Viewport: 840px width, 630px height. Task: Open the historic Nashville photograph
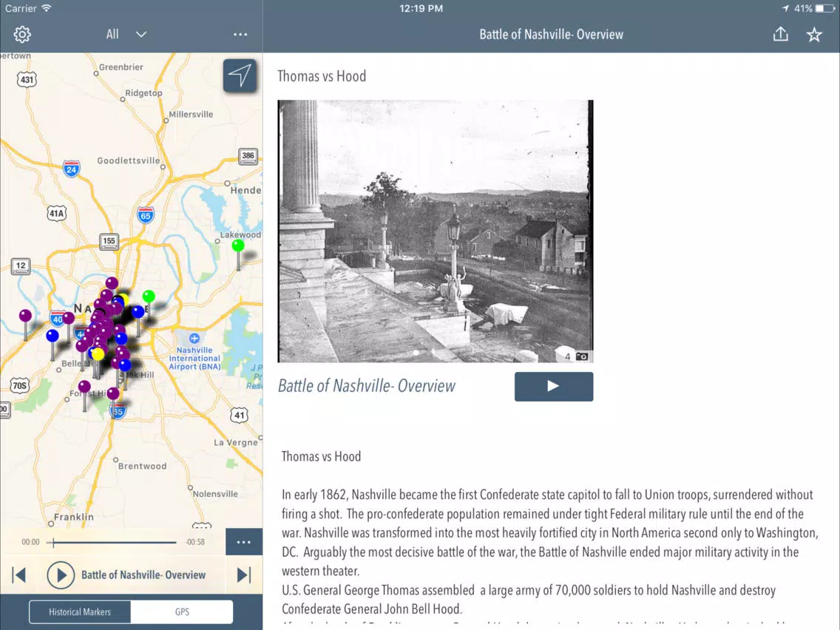click(x=435, y=231)
